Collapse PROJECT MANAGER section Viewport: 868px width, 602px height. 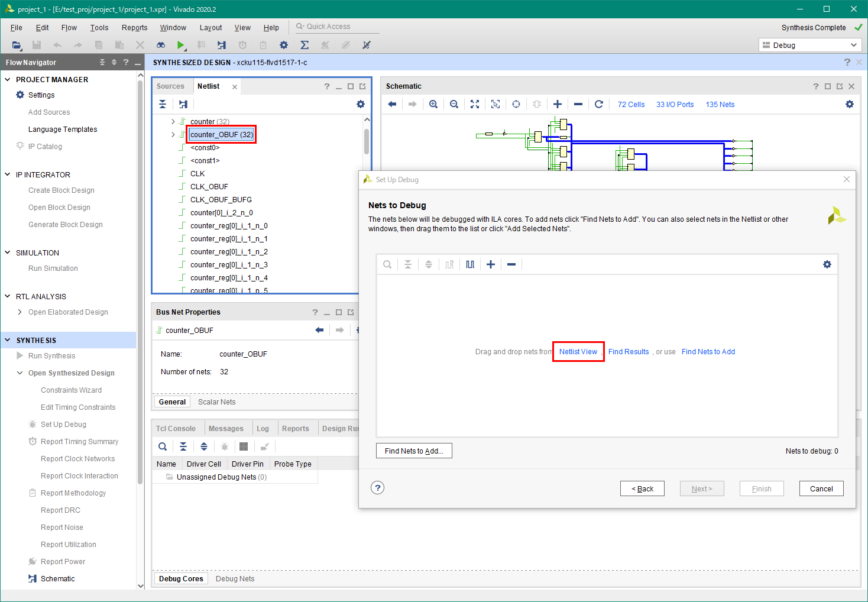click(x=8, y=79)
